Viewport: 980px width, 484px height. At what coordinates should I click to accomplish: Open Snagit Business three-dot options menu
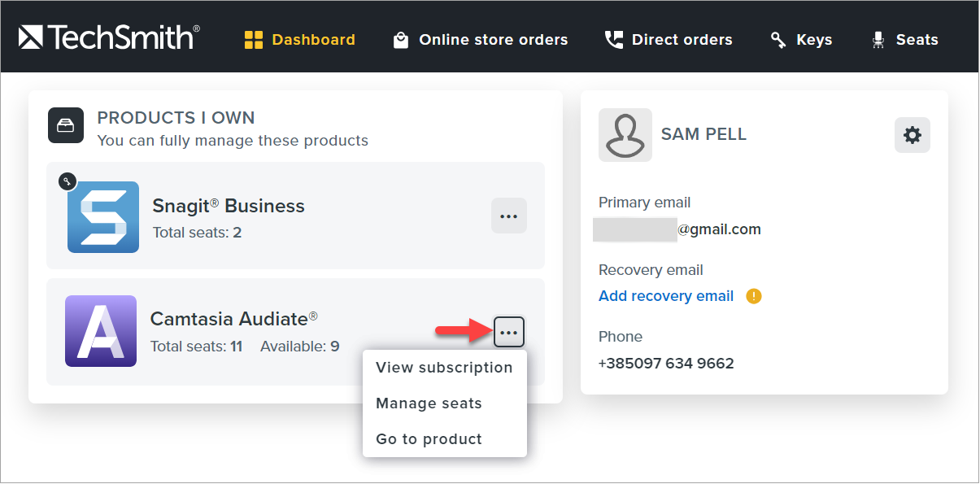tap(509, 216)
